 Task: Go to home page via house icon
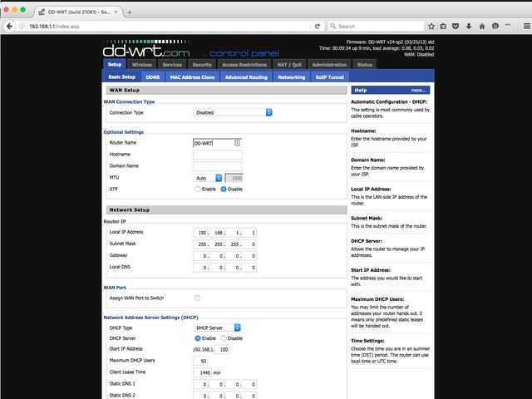(x=482, y=26)
